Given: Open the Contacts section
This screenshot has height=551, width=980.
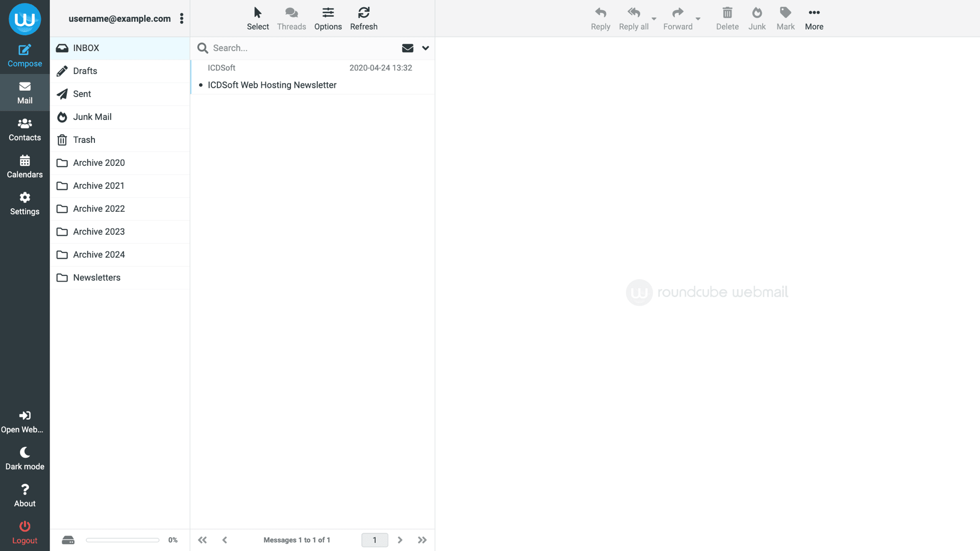Looking at the screenshot, I should (x=24, y=130).
